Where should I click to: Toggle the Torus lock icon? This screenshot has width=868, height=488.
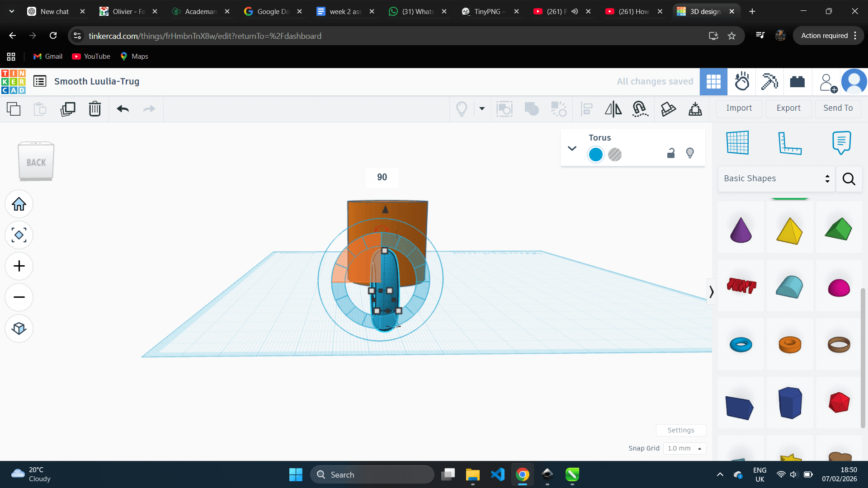[671, 154]
